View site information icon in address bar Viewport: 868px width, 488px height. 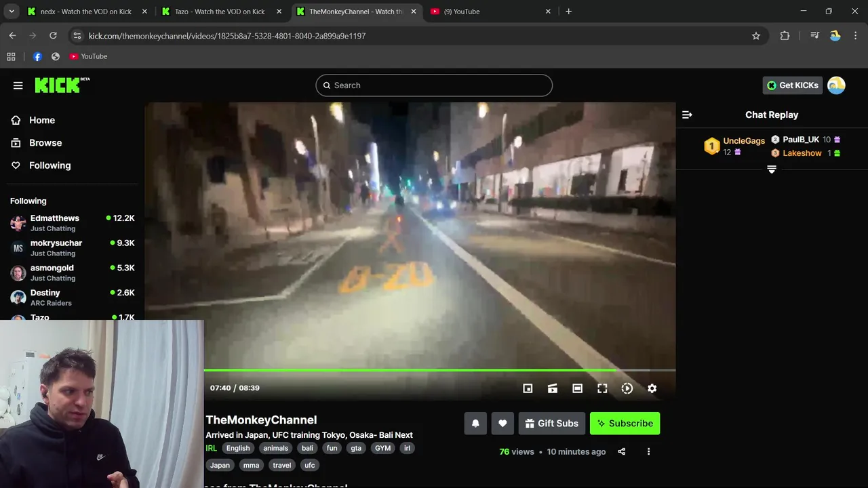(x=77, y=36)
